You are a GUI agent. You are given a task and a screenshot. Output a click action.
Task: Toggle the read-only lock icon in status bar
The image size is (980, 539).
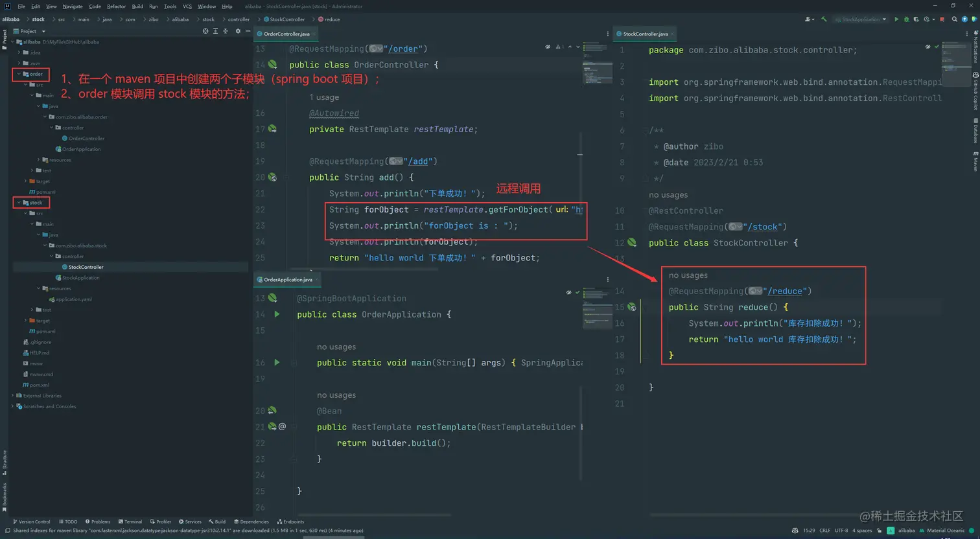[880, 531]
